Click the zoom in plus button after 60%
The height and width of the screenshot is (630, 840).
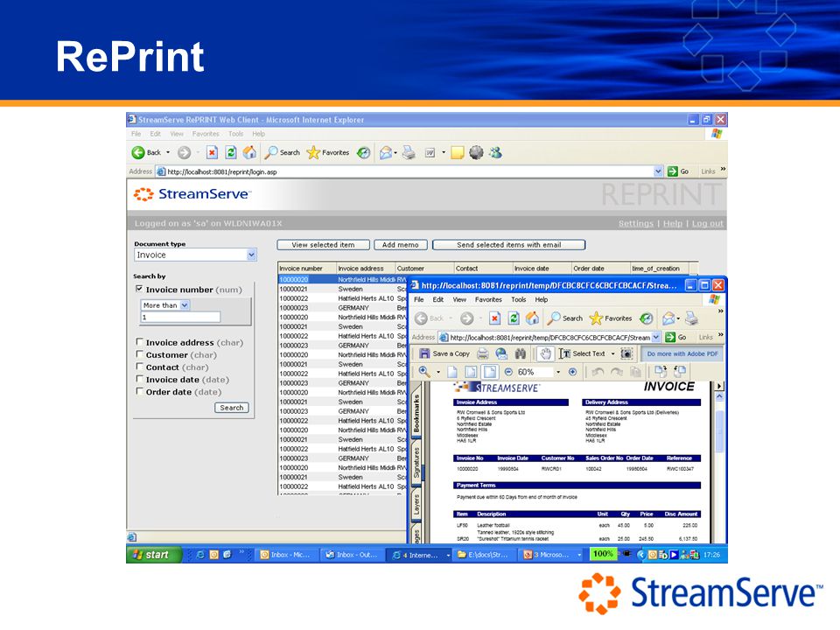(x=572, y=372)
